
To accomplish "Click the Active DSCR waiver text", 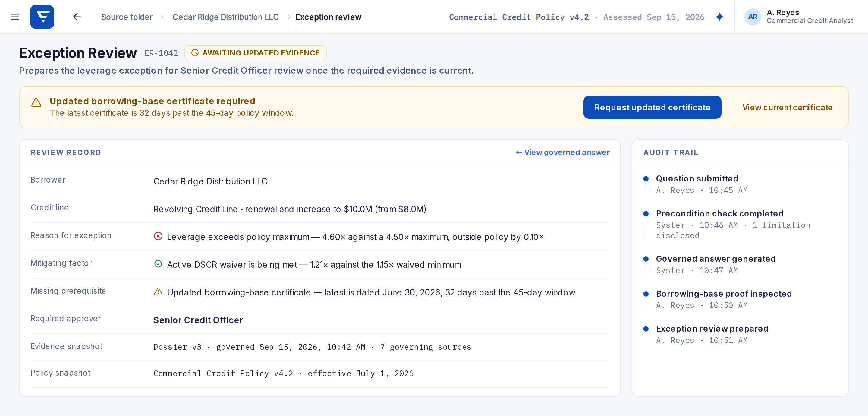I will [314, 265].
